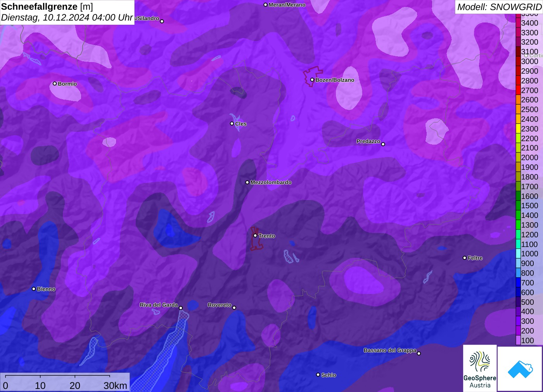
Task: Click the GeoSphere Austria logo
Action: pos(480,368)
